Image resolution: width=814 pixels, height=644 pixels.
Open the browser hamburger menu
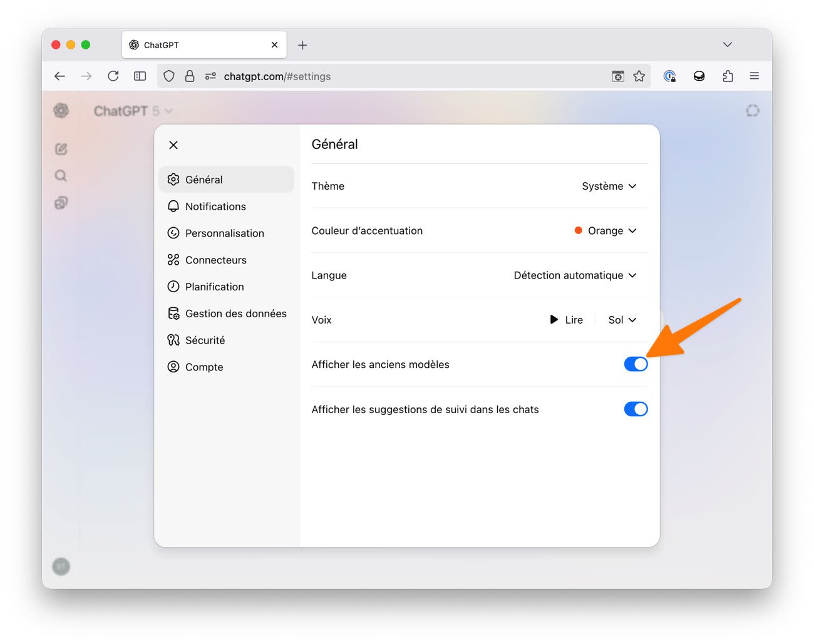coord(755,76)
